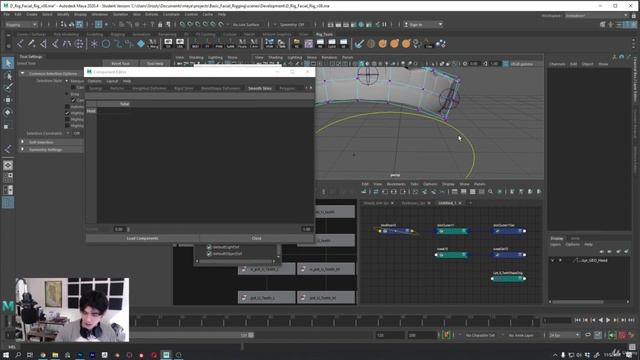Expand the Soft Selection section
This screenshot has height=360, width=640.
click(x=22, y=142)
